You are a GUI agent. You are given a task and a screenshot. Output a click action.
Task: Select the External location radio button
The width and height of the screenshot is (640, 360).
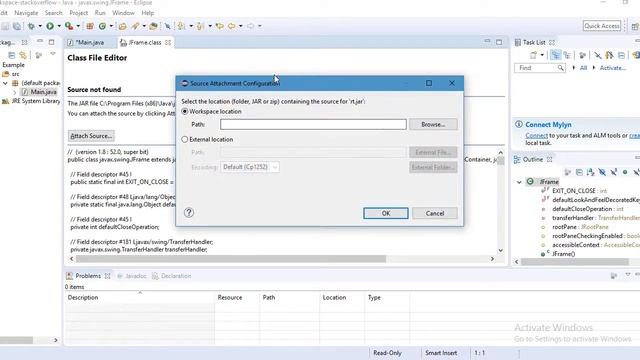(x=185, y=140)
